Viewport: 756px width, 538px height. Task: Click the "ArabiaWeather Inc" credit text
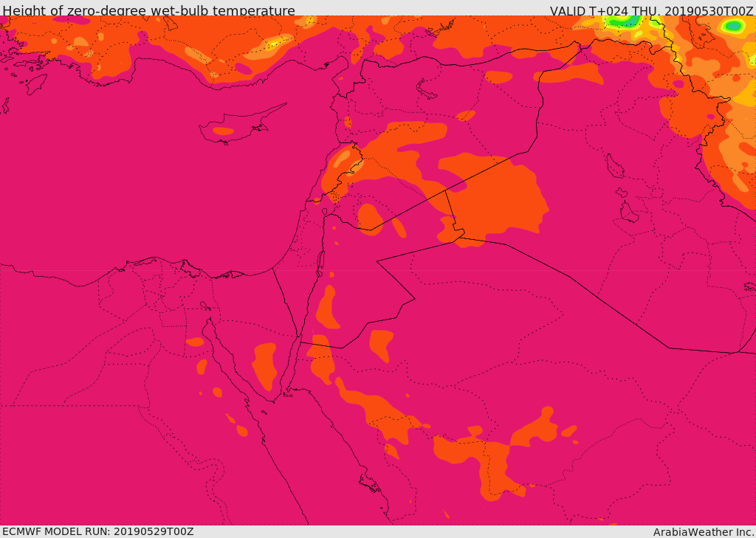point(704,532)
